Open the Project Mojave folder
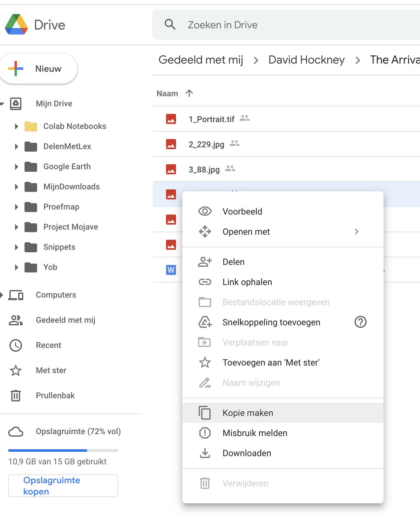The height and width of the screenshot is (526, 420). [x=71, y=227]
